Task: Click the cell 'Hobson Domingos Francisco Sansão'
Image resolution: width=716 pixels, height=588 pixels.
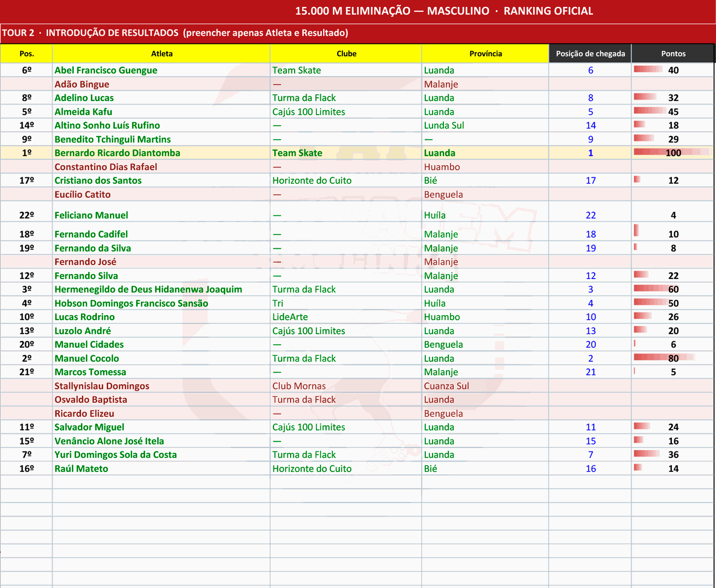Action: tap(161, 303)
